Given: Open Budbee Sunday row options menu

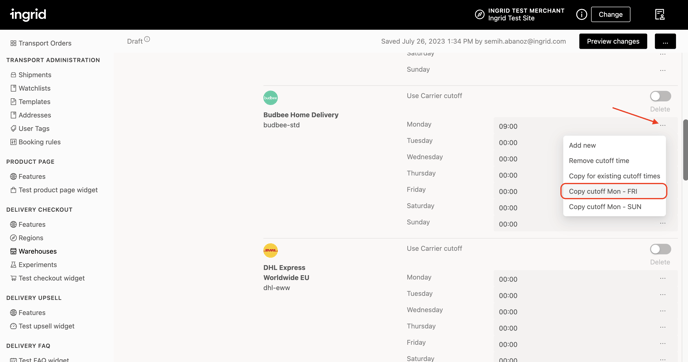Looking at the screenshot, I should tap(663, 223).
